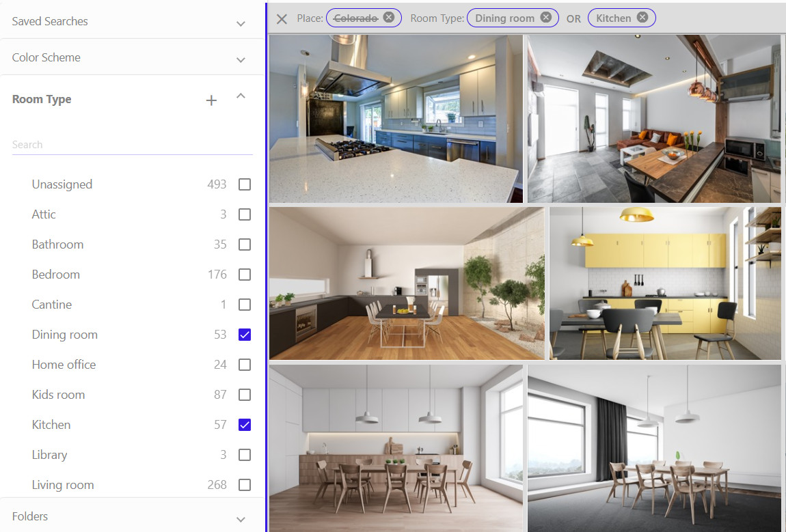786x532 pixels.
Task: Remove the Dining room filter chip
Action: tap(545, 18)
